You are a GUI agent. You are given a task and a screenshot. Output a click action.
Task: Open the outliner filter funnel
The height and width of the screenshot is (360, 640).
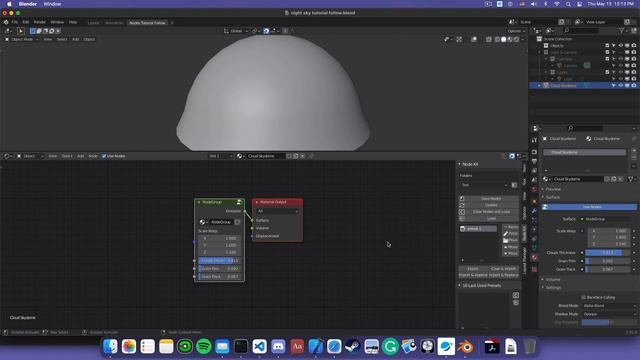(x=622, y=31)
